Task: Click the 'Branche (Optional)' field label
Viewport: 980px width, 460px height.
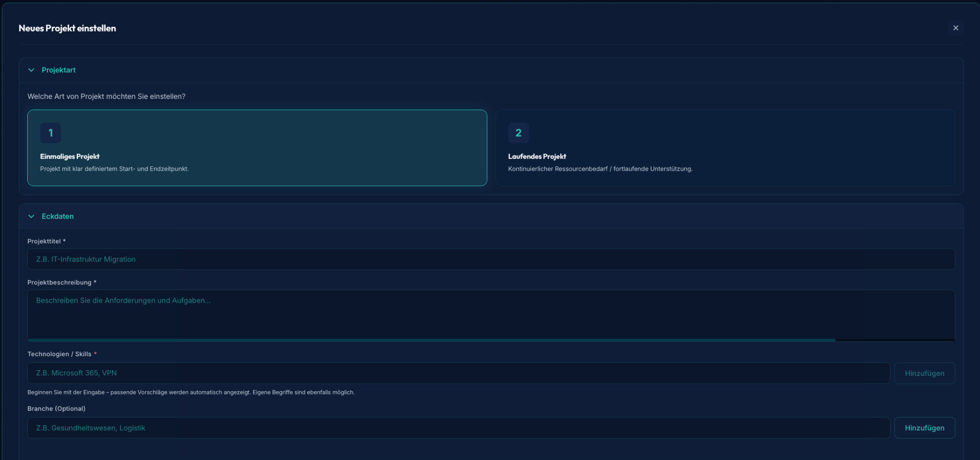Action: point(56,408)
